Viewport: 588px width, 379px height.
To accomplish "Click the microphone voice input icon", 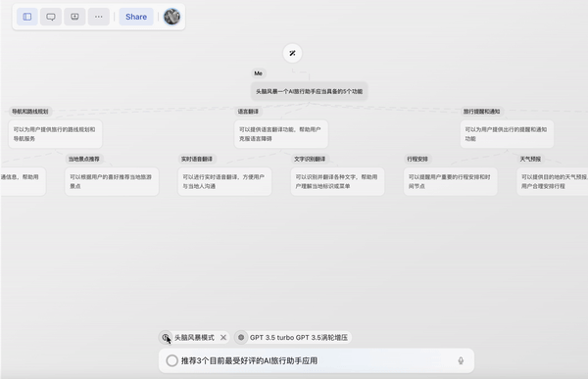I will pyautogui.click(x=461, y=360).
